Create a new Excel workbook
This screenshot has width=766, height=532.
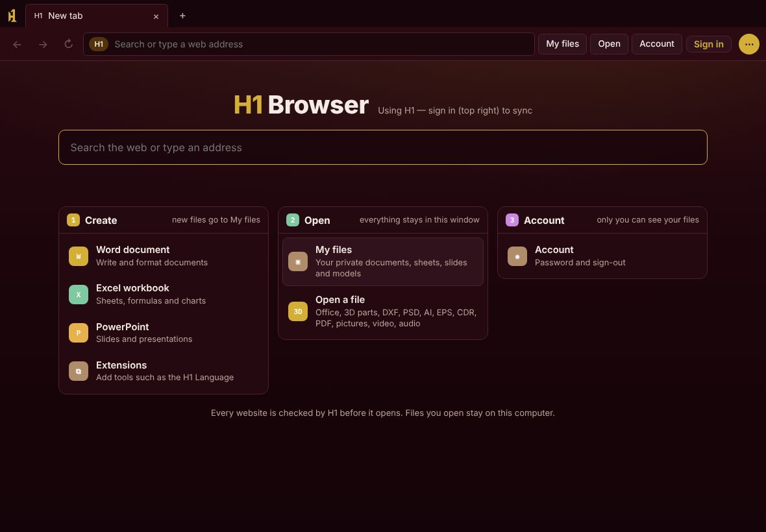coord(164,295)
